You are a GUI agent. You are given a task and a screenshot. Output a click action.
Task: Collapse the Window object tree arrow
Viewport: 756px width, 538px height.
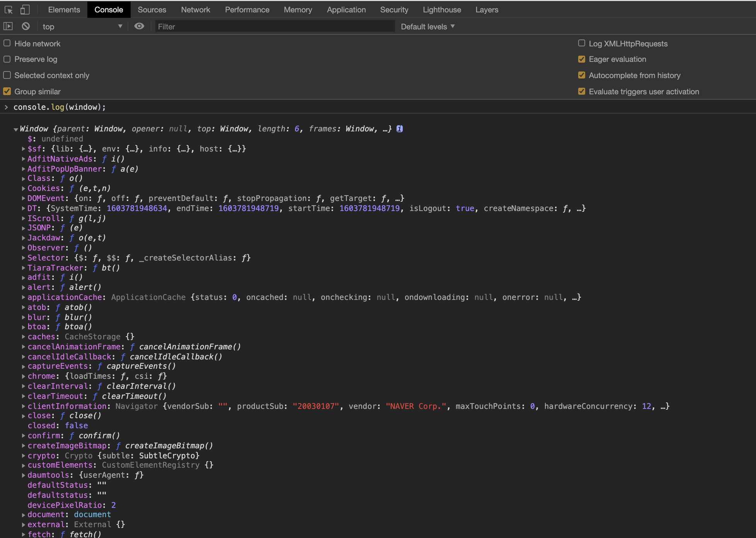pos(16,129)
